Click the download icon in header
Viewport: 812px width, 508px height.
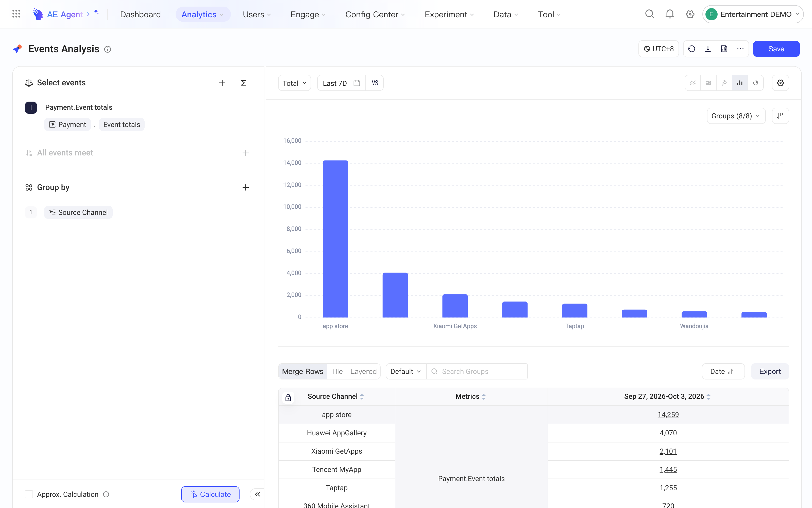[708, 49]
